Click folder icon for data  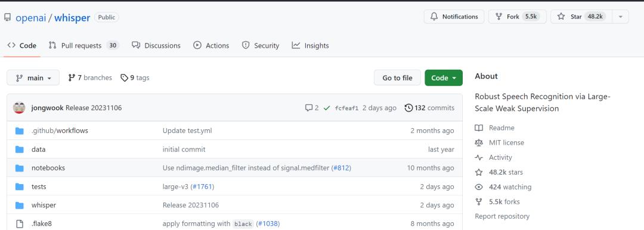[19, 150]
